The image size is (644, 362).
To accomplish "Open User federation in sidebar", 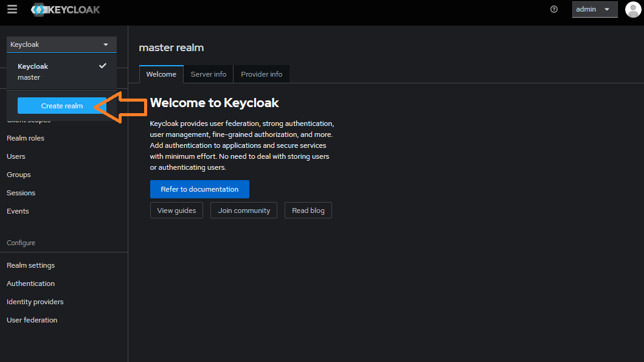I will (x=32, y=320).
